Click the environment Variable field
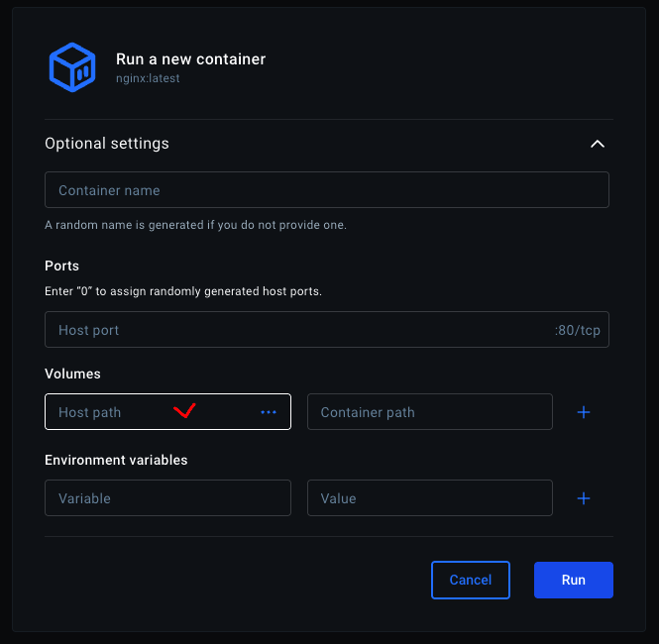 (x=167, y=498)
